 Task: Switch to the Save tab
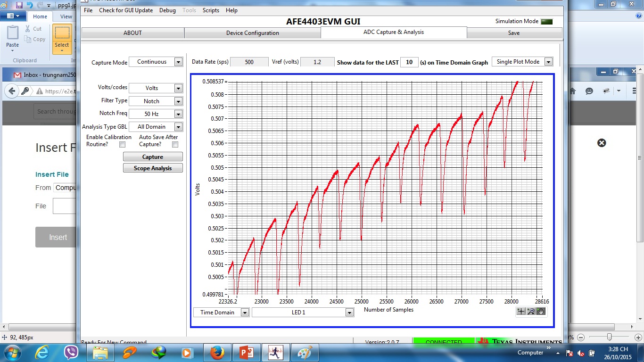pos(514,33)
